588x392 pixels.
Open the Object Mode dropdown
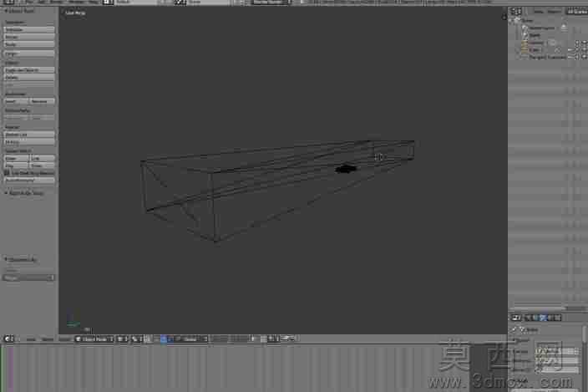click(x=94, y=339)
